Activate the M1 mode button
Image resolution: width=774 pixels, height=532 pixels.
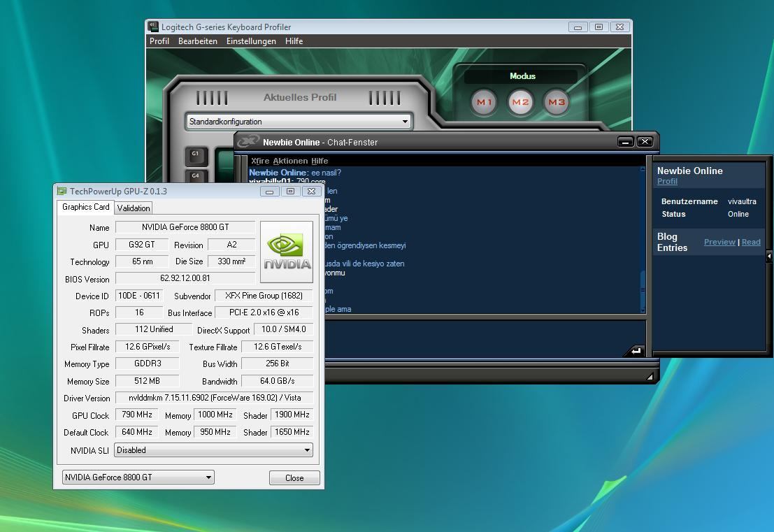484,102
